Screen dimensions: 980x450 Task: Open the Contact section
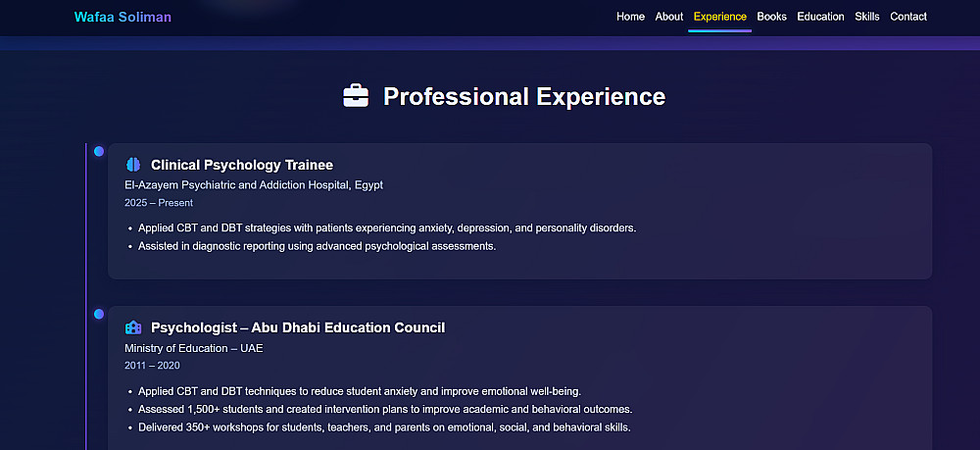click(908, 17)
